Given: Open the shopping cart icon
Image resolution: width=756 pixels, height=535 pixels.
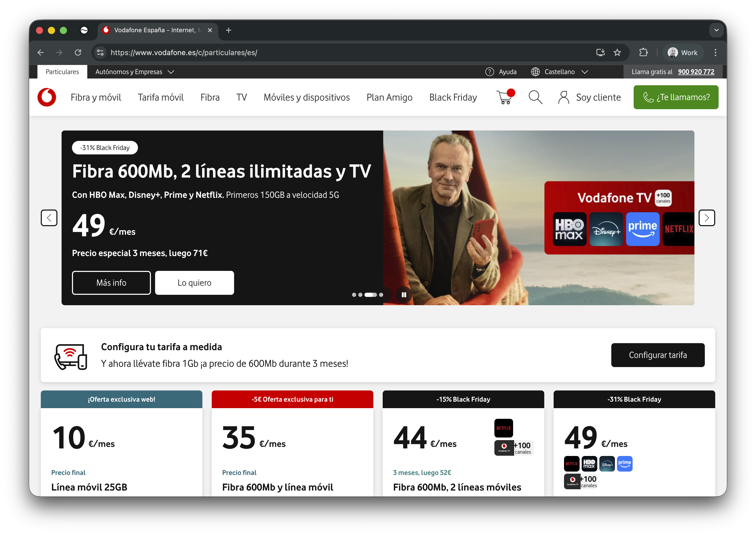Looking at the screenshot, I should 505,97.
